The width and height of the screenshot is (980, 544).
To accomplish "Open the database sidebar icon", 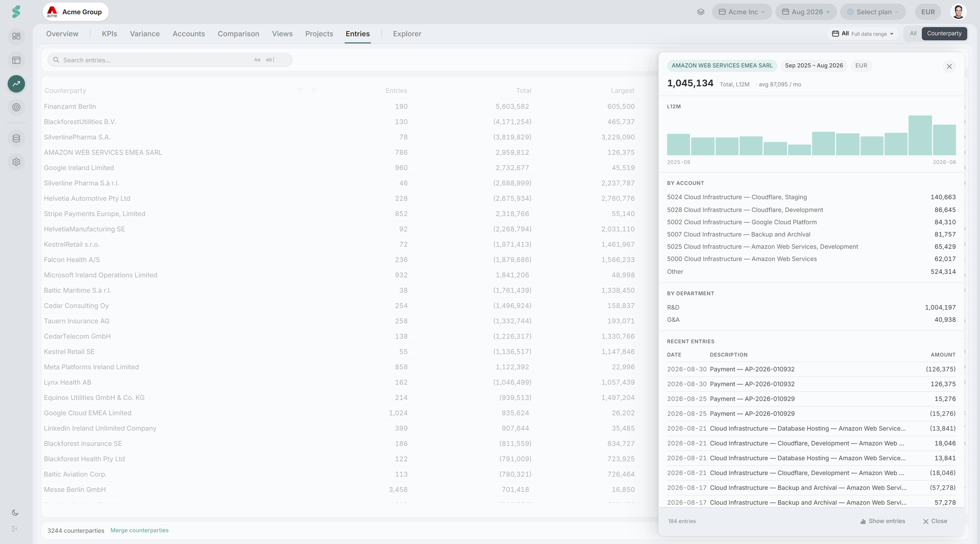I will [x=16, y=138].
